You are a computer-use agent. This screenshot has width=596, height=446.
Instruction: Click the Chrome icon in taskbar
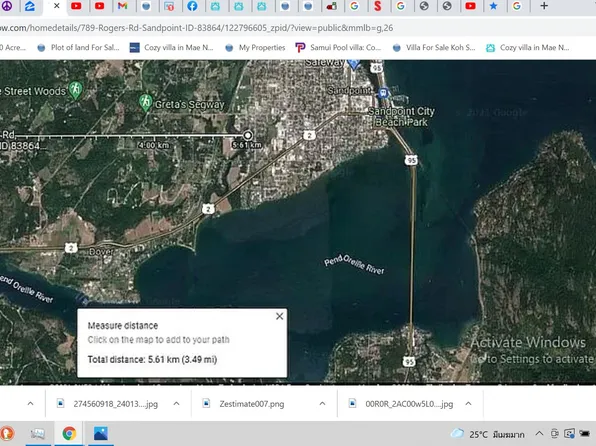(69, 433)
